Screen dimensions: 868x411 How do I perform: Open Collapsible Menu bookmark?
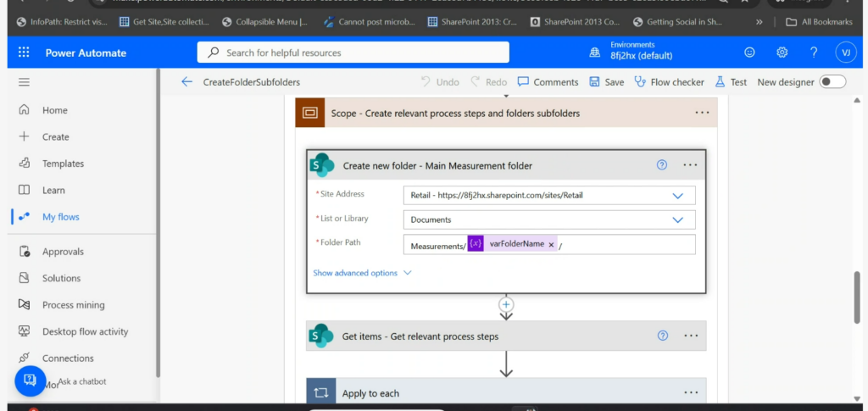coord(265,22)
